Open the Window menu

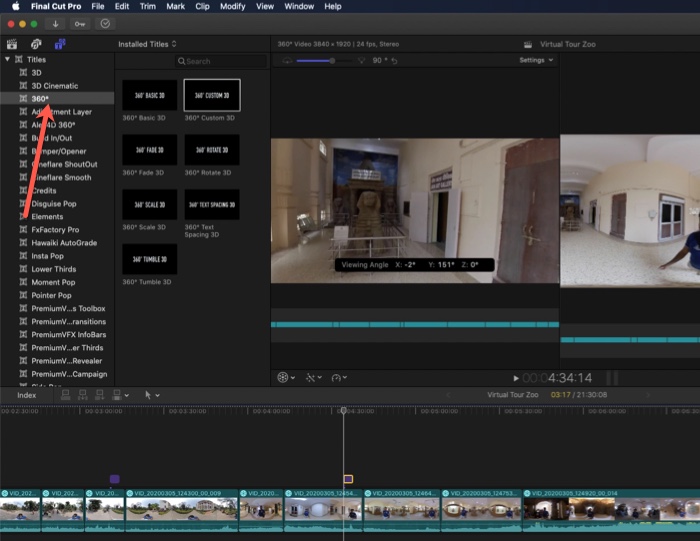coord(299,6)
